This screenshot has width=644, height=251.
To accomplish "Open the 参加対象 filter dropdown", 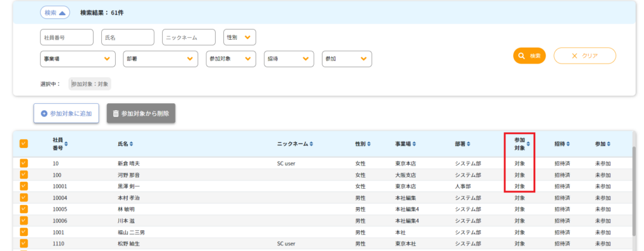I will pyautogui.click(x=231, y=59).
